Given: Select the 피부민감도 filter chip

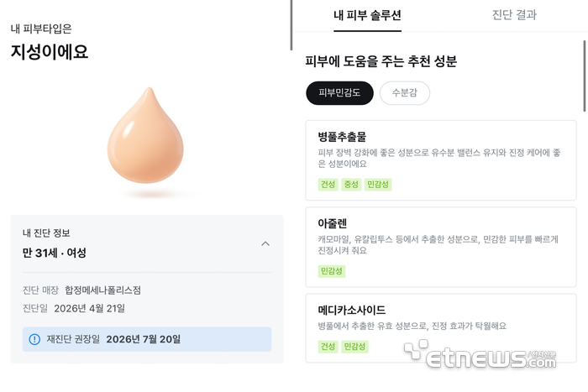Looking at the screenshot, I should 339,93.
